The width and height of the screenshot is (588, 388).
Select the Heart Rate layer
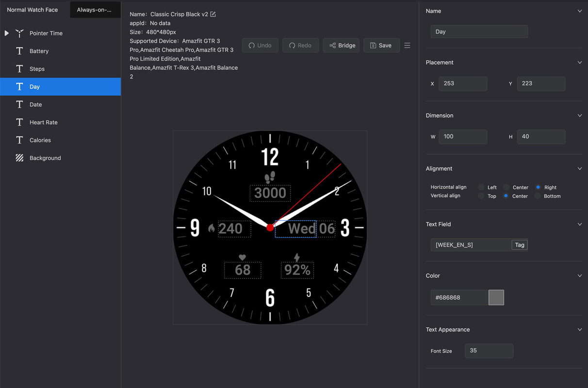click(x=60, y=122)
